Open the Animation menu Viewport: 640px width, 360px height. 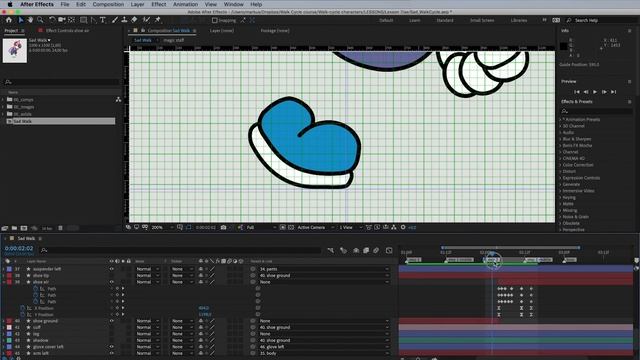pos(185,4)
